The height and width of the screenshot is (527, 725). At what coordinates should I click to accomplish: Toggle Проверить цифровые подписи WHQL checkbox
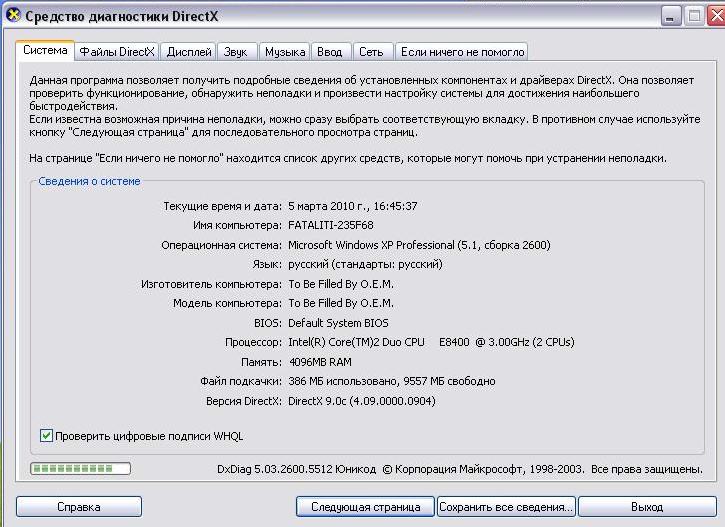coord(46,435)
